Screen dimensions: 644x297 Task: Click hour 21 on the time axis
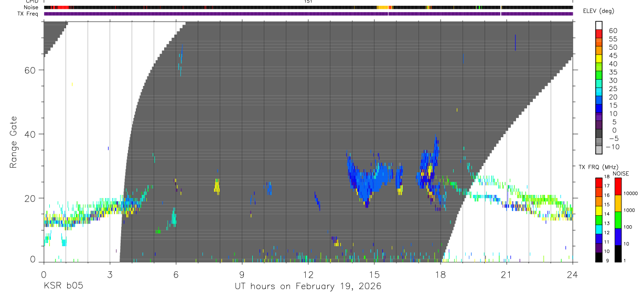tap(507, 274)
